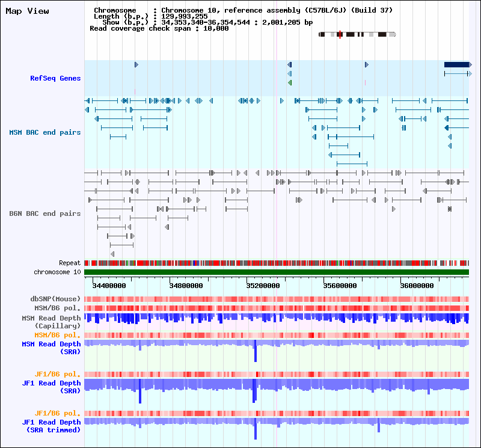
Task: Click the Chromosome 10 reference assembly text
Action: click(x=277, y=10)
